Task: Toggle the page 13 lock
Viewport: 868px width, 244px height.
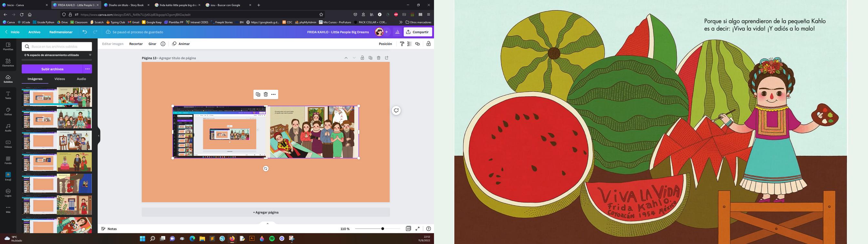Action: pos(362,58)
